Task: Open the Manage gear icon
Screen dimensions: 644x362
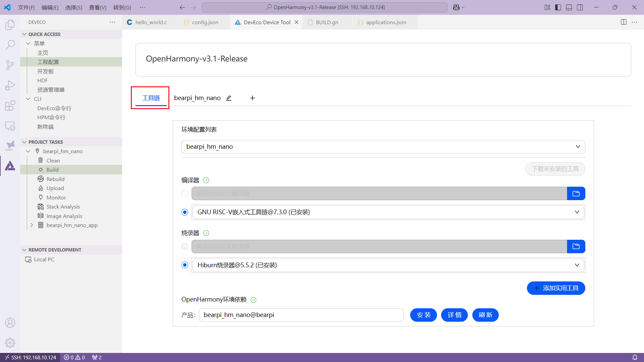Action: pos(10,343)
